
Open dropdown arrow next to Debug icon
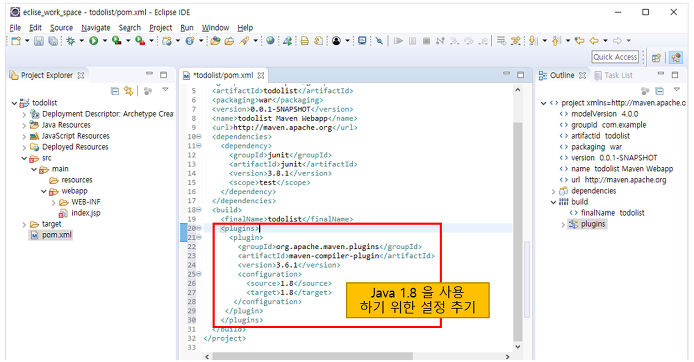(x=81, y=41)
